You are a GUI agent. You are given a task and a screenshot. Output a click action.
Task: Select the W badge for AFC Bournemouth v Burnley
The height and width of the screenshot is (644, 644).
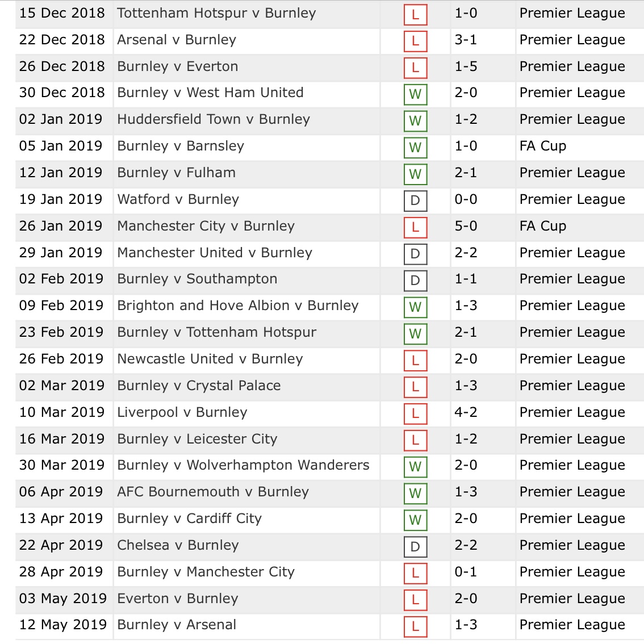coord(415,494)
